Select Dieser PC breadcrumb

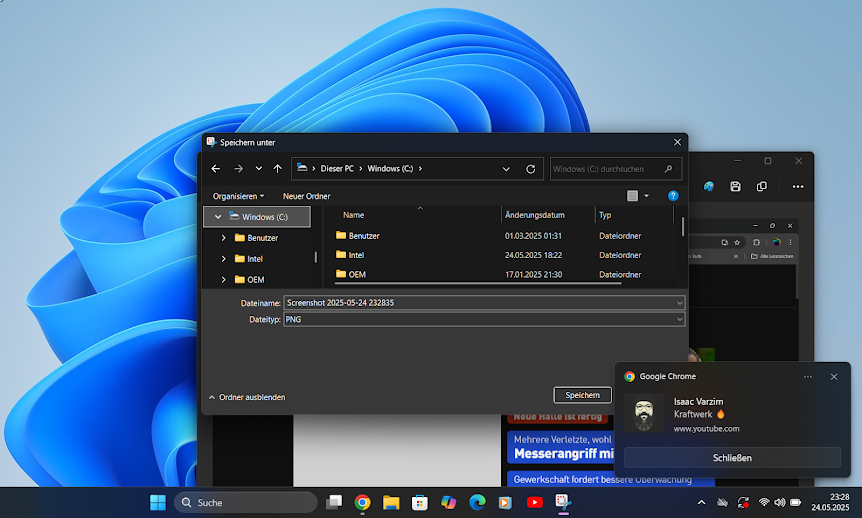coord(337,169)
